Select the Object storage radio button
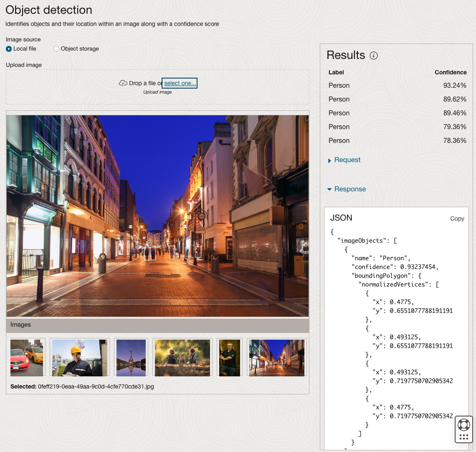The image size is (476, 452). (56, 49)
